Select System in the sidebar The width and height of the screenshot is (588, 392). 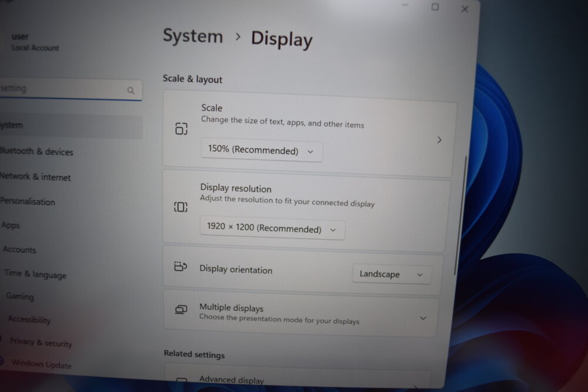[70, 126]
